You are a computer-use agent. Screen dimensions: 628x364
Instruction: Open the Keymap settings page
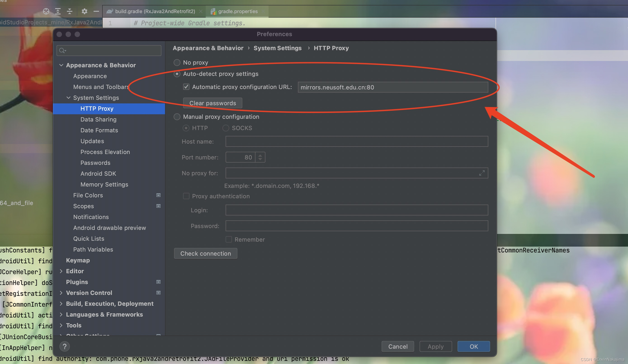(x=78, y=260)
